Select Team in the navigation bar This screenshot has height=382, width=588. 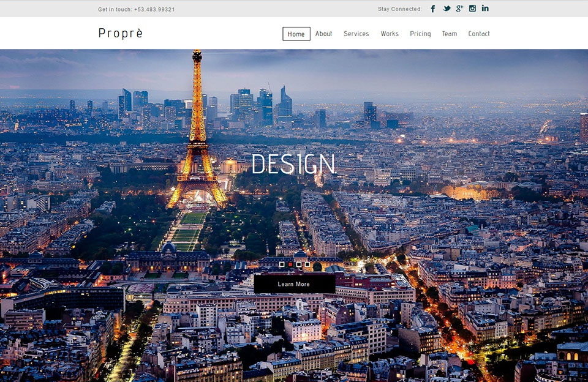pos(450,34)
